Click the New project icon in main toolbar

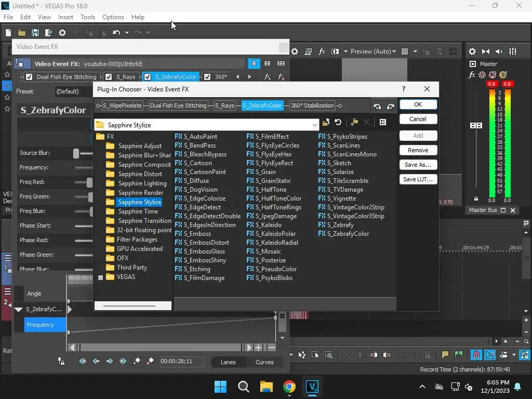pos(8,33)
